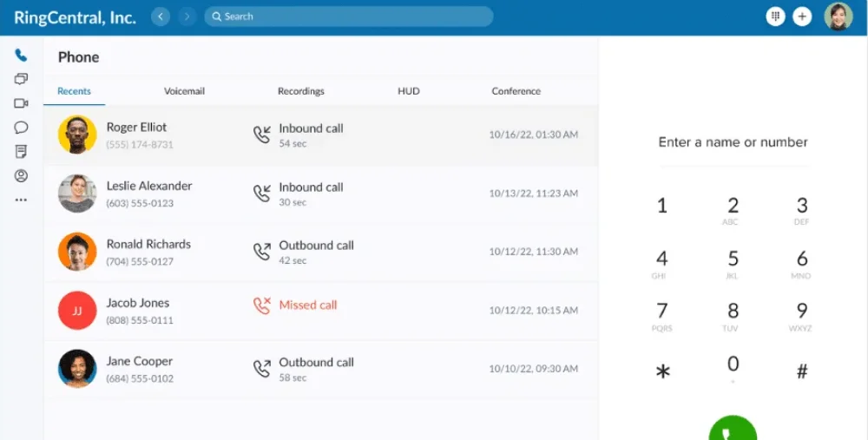Click the outbound call icon for Jane Cooper
Screen dimensions: 868x440
click(262, 368)
